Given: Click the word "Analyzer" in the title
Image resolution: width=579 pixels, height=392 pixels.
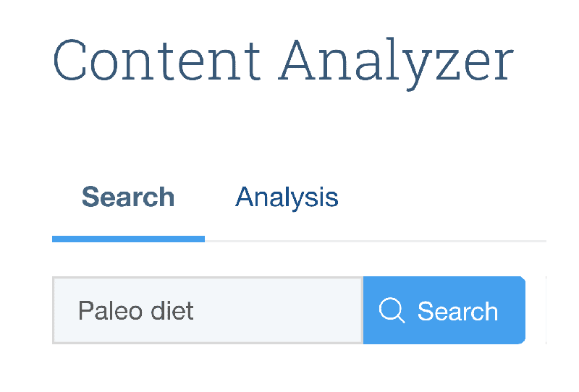Looking at the screenshot, I should click(396, 64).
